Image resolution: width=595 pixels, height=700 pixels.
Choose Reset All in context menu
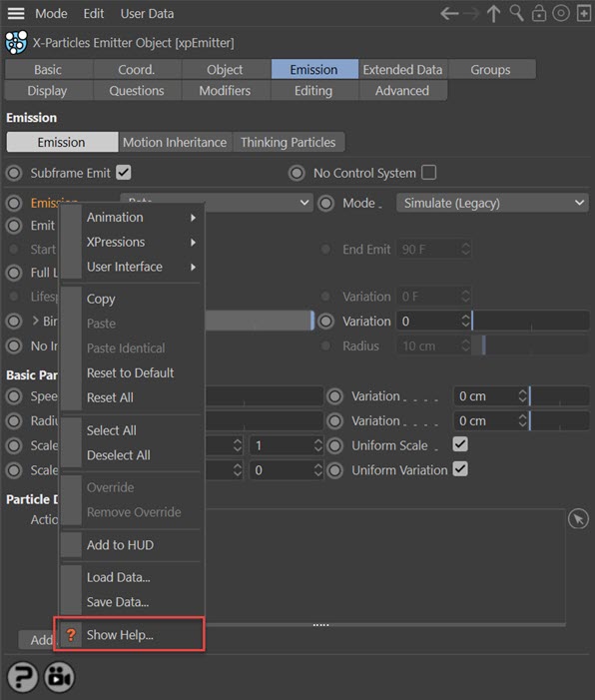pyautogui.click(x=132, y=397)
